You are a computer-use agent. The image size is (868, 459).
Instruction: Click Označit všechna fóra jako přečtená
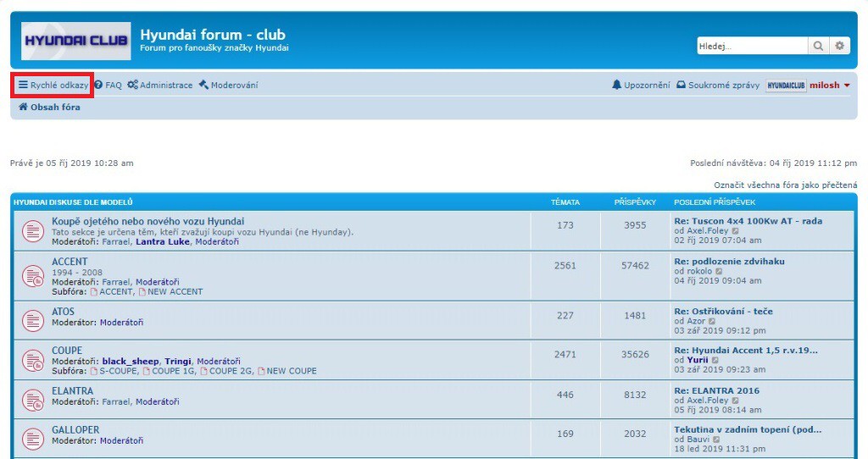click(x=786, y=185)
